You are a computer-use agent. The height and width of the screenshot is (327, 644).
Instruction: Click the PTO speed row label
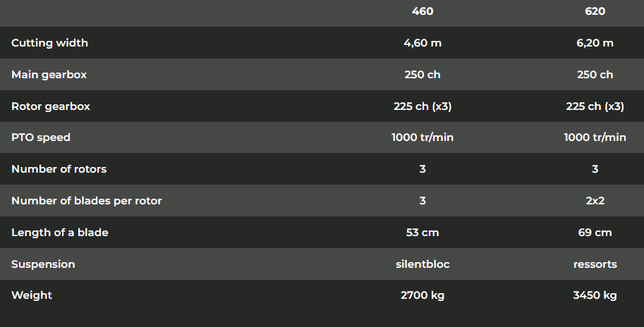click(41, 137)
